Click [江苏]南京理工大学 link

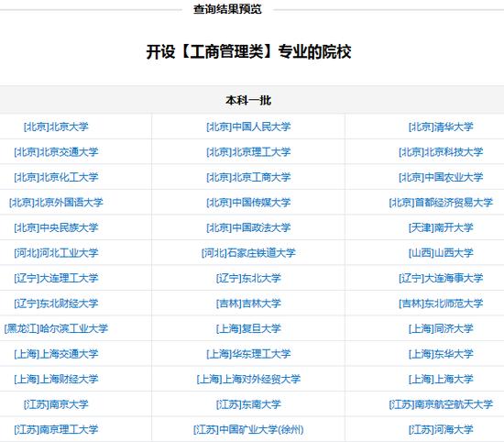click(56, 429)
